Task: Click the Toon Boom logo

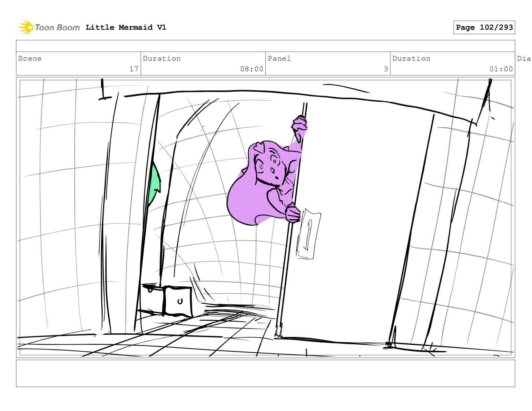Action: (48, 27)
